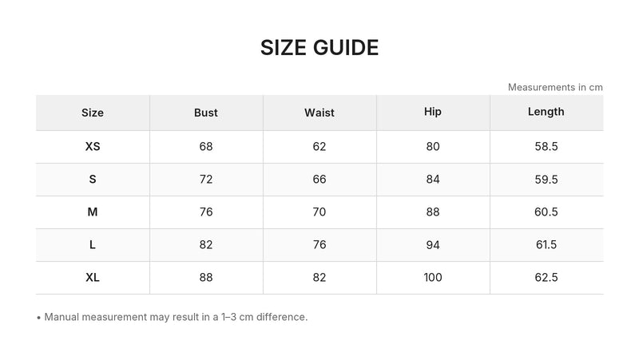Select the Bust column header
Screen dimensions: 639x364
click(206, 113)
